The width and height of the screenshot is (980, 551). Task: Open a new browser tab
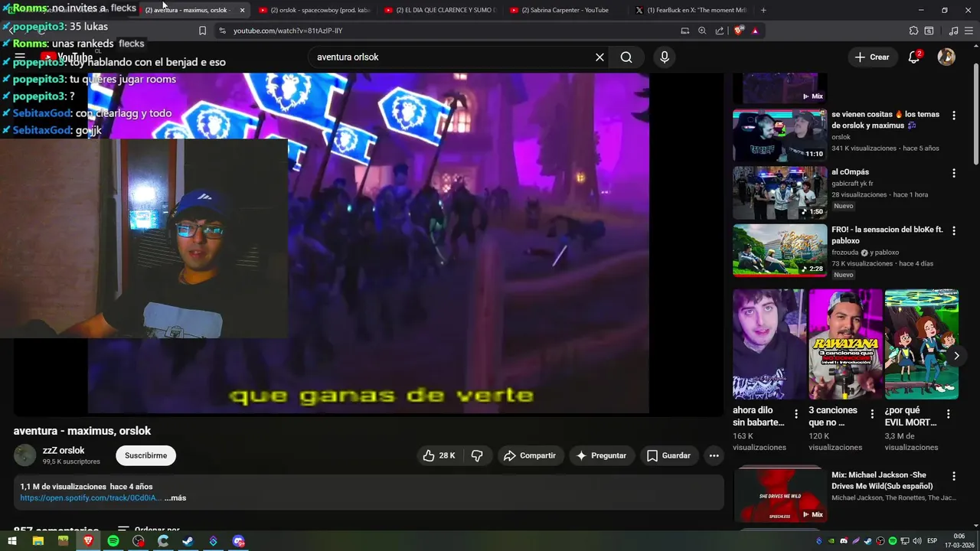tap(763, 10)
